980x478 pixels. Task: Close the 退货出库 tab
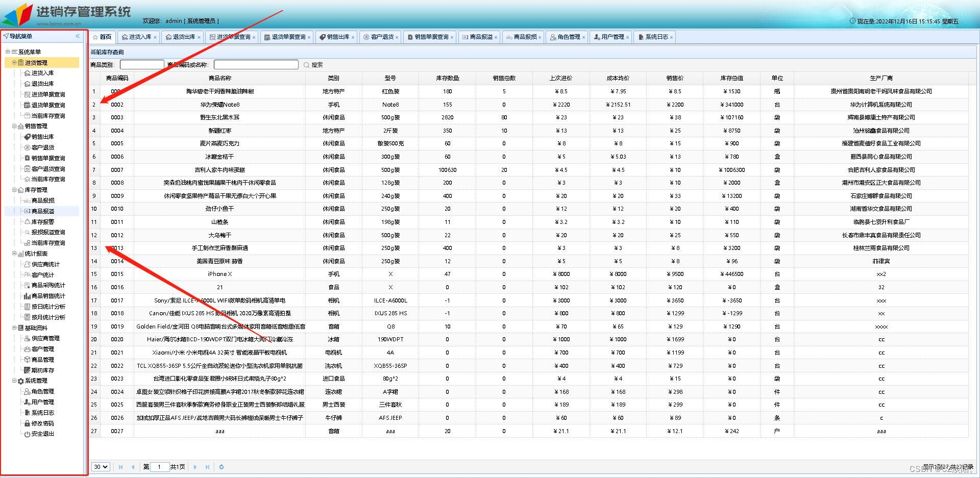[199, 37]
